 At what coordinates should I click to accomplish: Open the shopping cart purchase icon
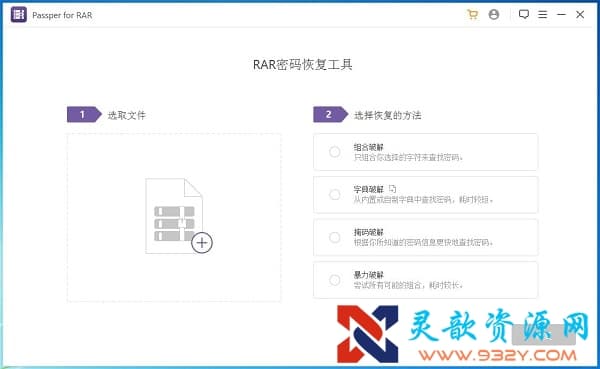(473, 15)
